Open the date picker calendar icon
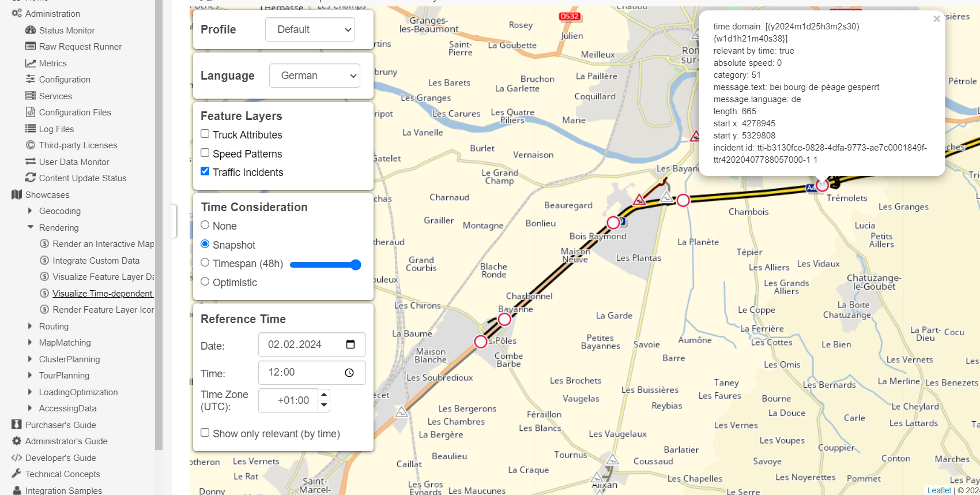Image resolution: width=980 pixels, height=495 pixels. [x=350, y=344]
